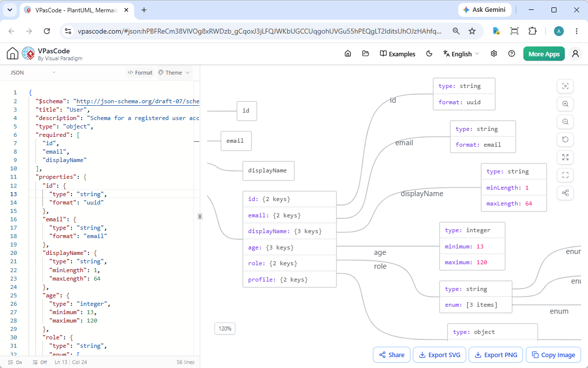Open Chrome three-dot menu
The height and width of the screenshot is (368, 588).
tap(577, 31)
